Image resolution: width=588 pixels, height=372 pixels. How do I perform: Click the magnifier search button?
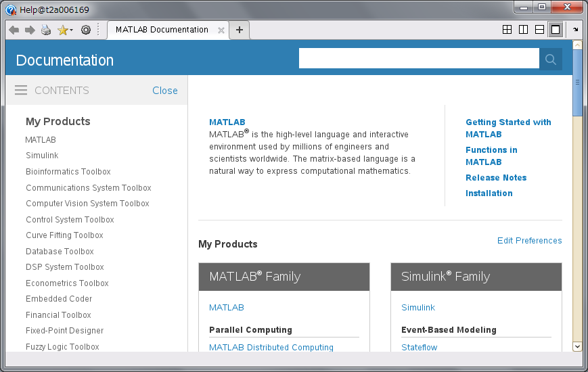tap(551, 59)
